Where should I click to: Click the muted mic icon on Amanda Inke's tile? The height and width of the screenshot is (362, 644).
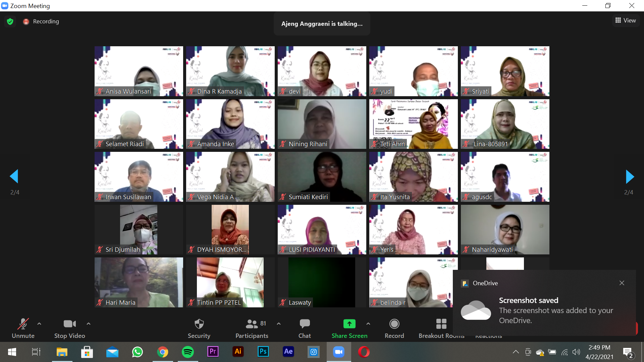(x=191, y=144)
